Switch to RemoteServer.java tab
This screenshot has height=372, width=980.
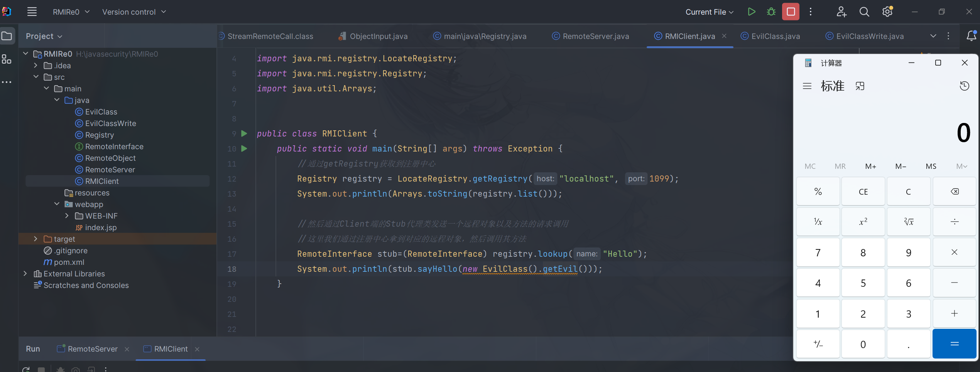click(591, 36)
